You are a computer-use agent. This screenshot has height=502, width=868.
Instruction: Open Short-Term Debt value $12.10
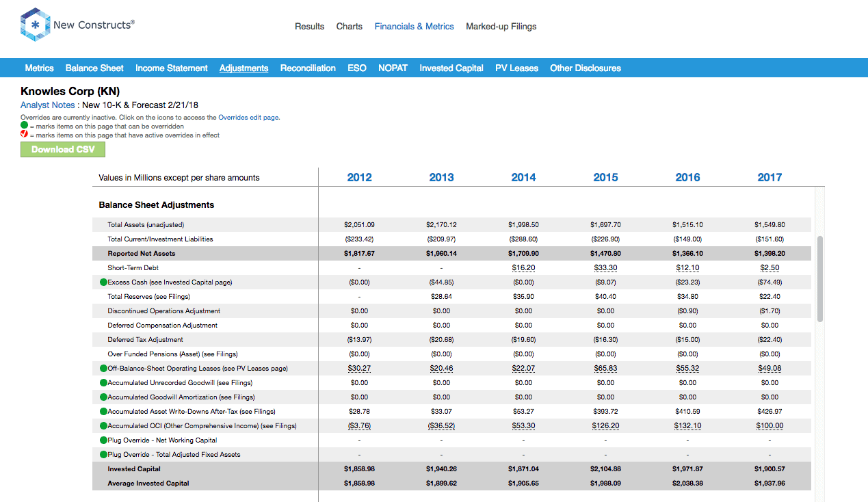pos(687,268)
